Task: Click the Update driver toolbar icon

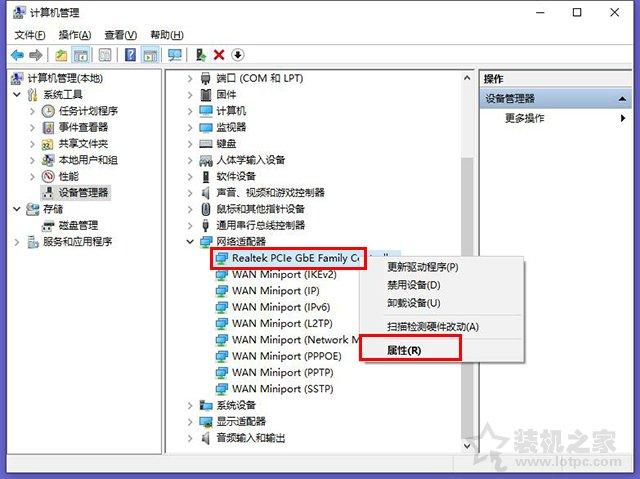Action: coord(200,55)
